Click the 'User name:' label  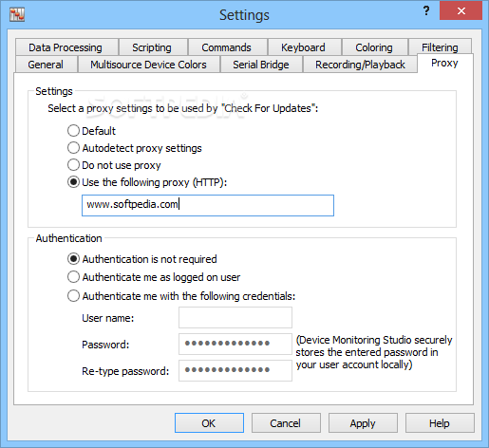pyautogui.click(x=108, y=318)
